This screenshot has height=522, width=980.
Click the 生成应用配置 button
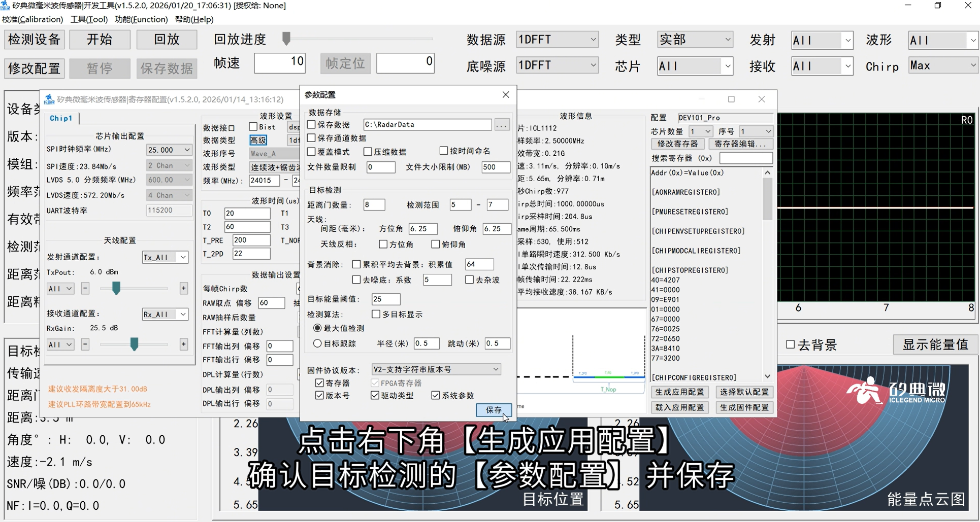679,392
